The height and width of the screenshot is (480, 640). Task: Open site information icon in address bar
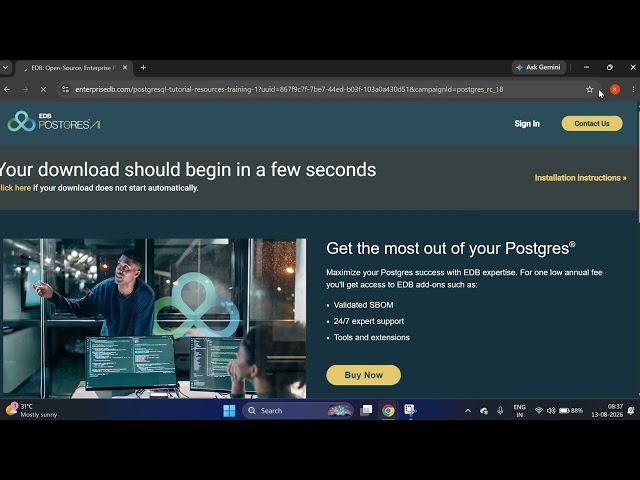65,89
